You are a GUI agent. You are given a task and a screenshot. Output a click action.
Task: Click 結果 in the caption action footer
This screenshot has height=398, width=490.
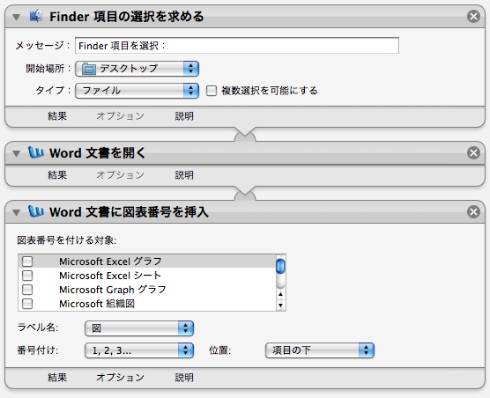57,377
